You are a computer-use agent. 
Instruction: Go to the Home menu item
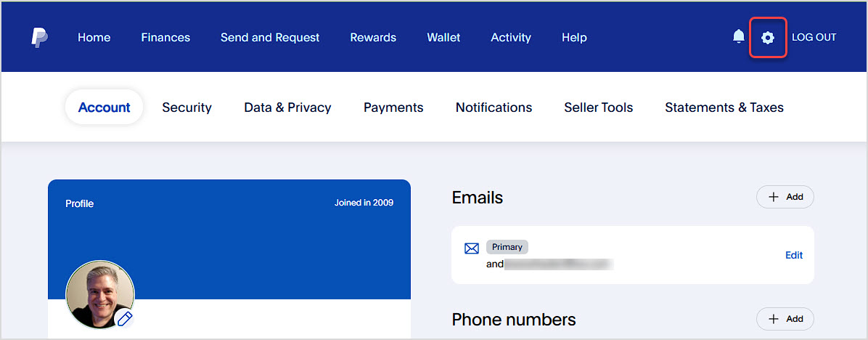tap(94, 38)
